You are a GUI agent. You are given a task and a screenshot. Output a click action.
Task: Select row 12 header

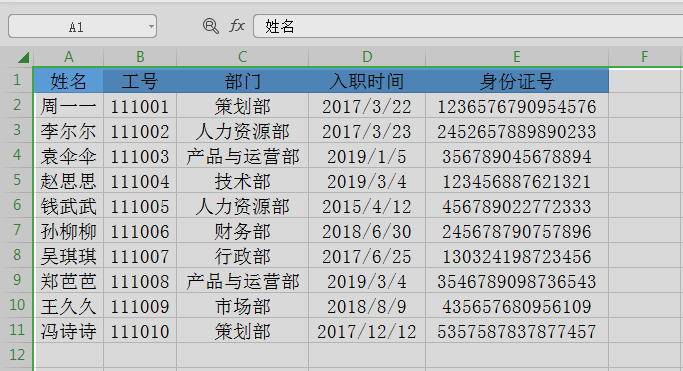click(17, 355)
